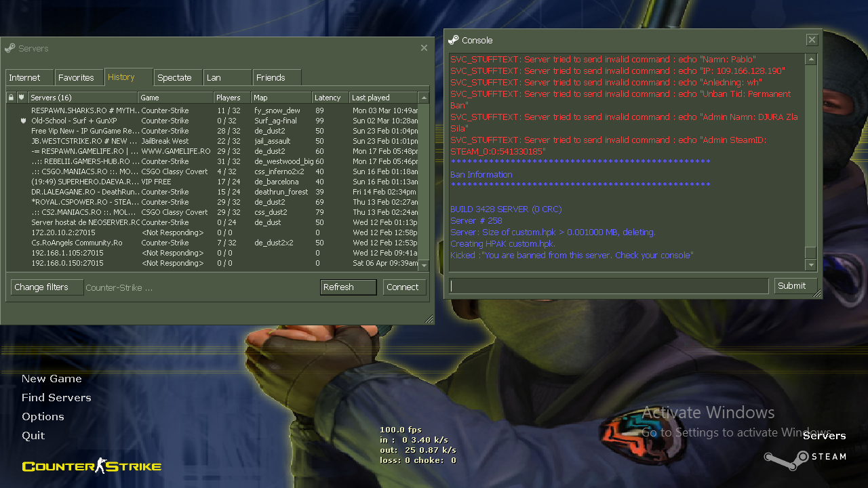The width and height of the screenshot is (868, 488).
Task: Switch to the Internet tab
Action: tap(30, 77)
